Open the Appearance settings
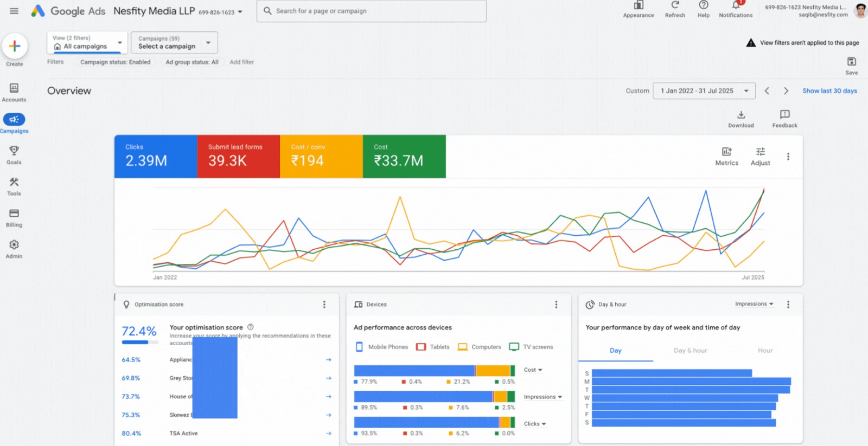The height and width of the screenshot is (446, 868). [639, 10]
